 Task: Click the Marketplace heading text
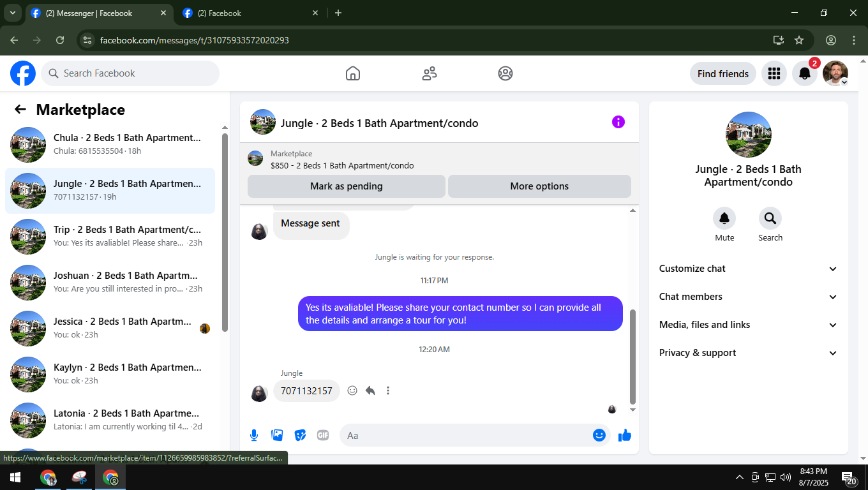(80, 110)
